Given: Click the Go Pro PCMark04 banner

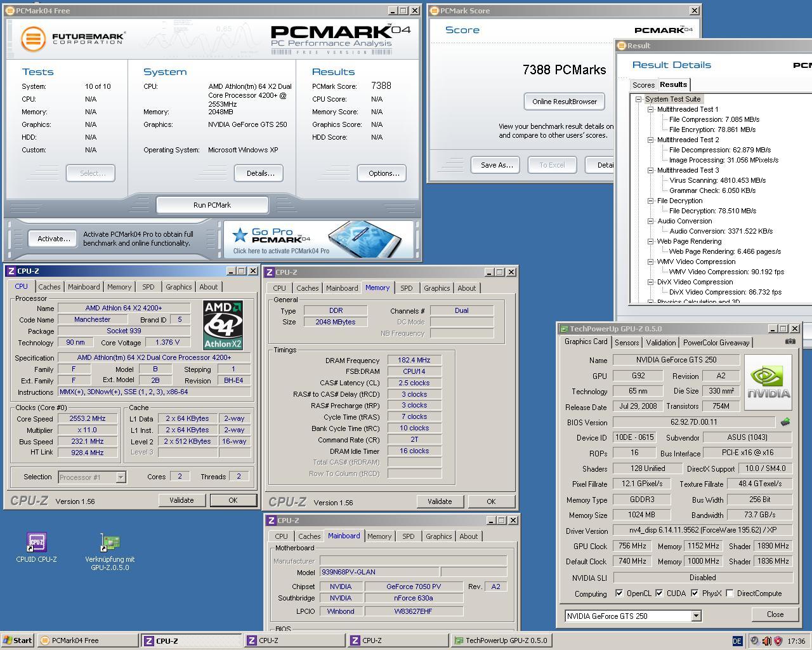Looking at the screenshot, I should click(319, 239).
